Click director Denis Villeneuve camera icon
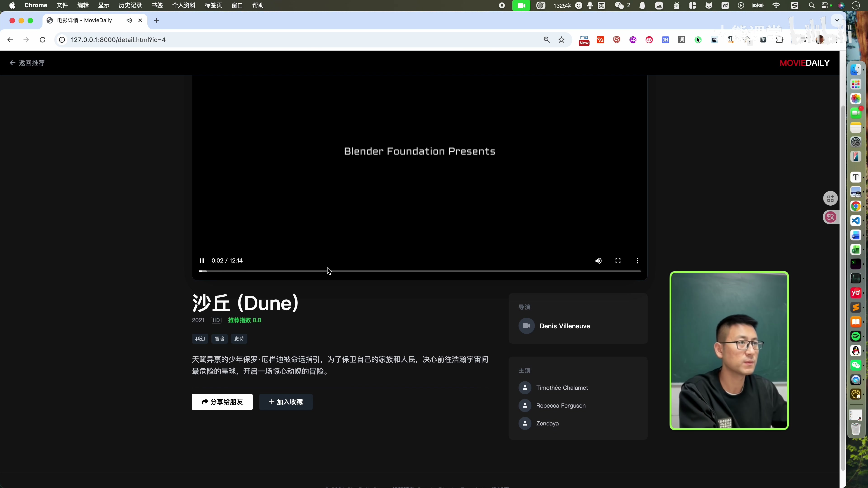Viewport: 868px width, 488px height. 526,326
